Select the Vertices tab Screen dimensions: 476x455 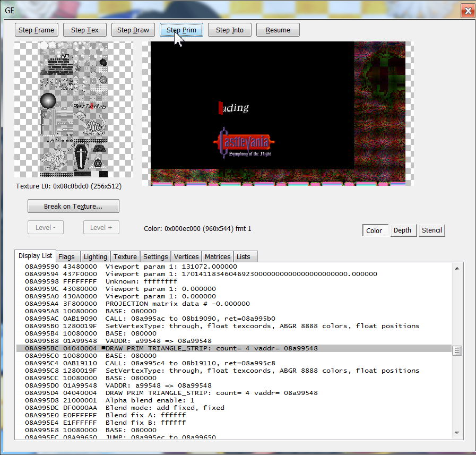pos(186,257)
